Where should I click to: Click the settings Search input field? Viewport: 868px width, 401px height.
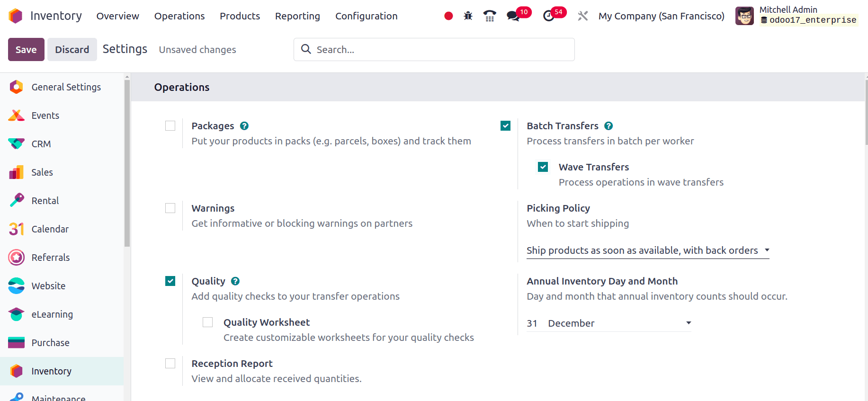440,50
